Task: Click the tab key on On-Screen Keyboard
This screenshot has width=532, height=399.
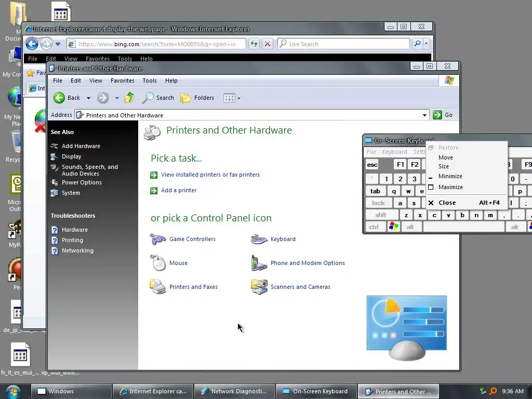Action: coord(375,191)
